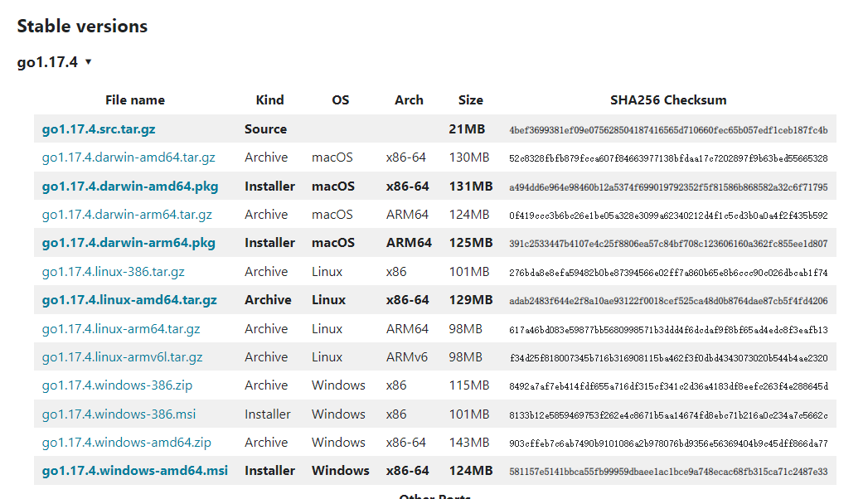Image resolution: width=868 pixels, height=499 pixels.
Task: Click ARM64 arch in darwin-arm64.pkg row
Action: [x=409, y=243]
